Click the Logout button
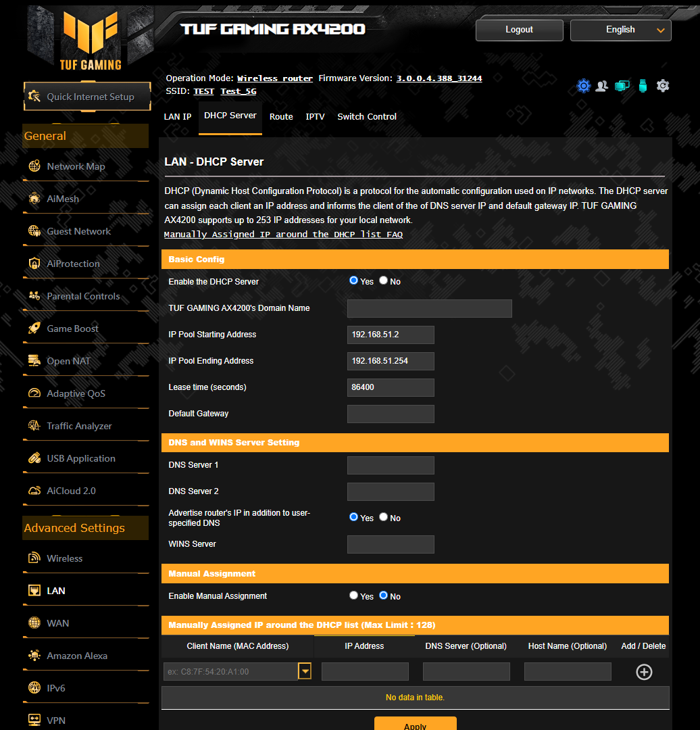The image size is (700, 730). [x=520, y=30]
